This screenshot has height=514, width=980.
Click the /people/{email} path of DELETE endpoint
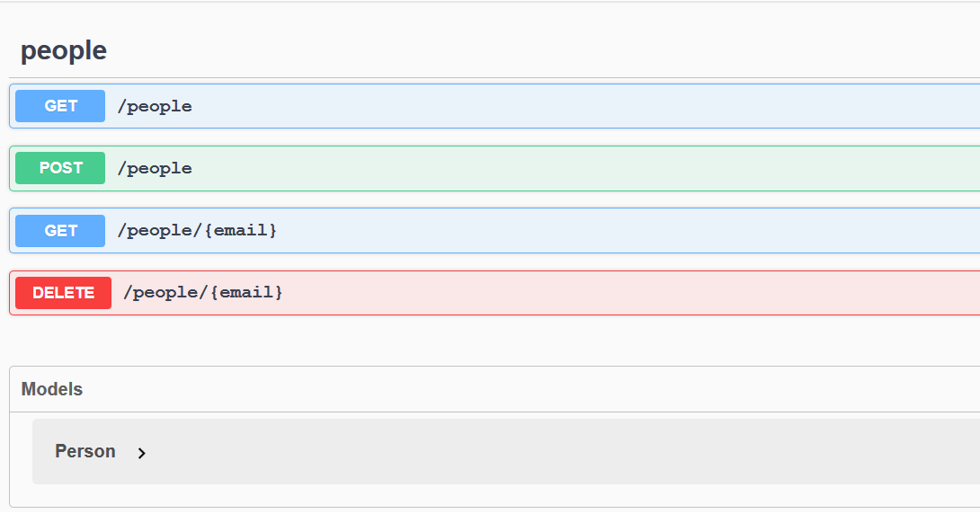point(203,293)
